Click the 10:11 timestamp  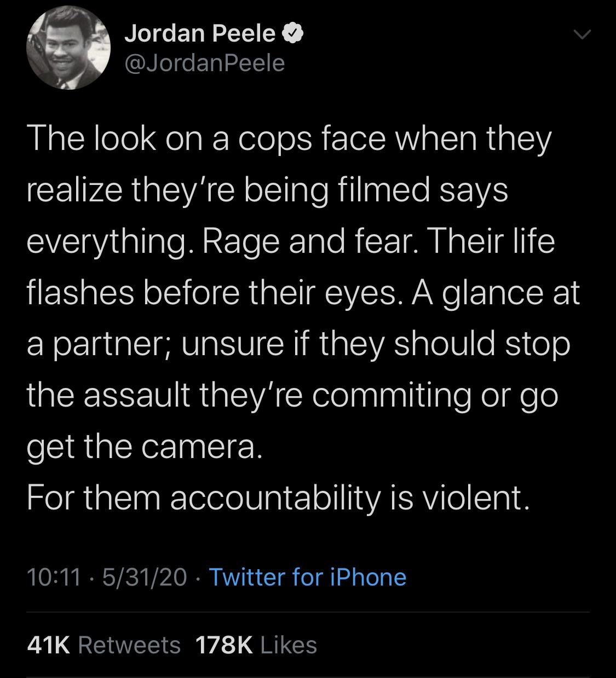point(53,577)
